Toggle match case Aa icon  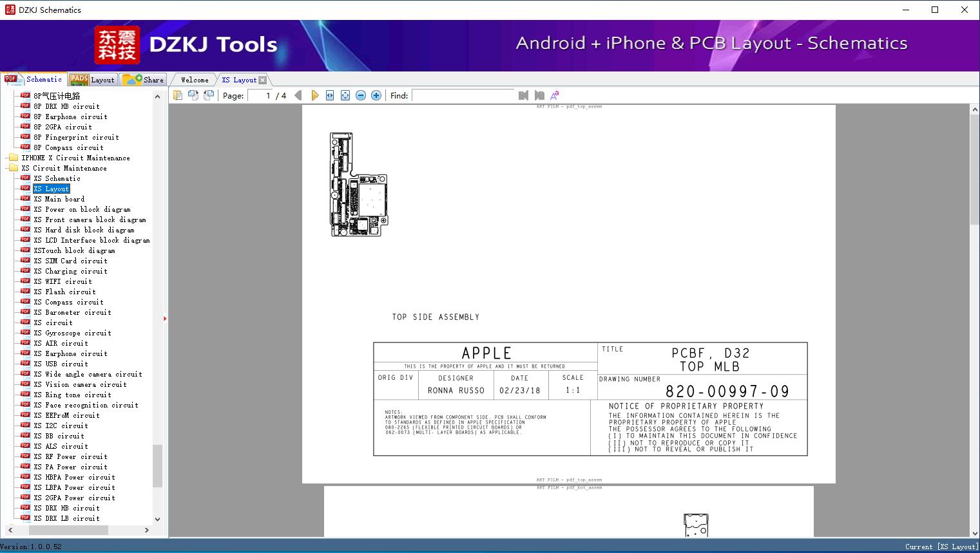click(554, 95)
